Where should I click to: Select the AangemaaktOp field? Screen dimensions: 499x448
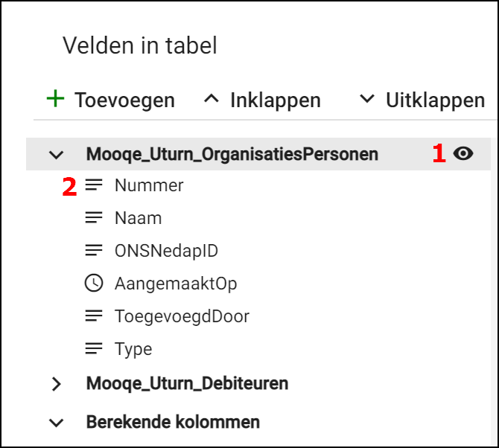click(176, 284)
